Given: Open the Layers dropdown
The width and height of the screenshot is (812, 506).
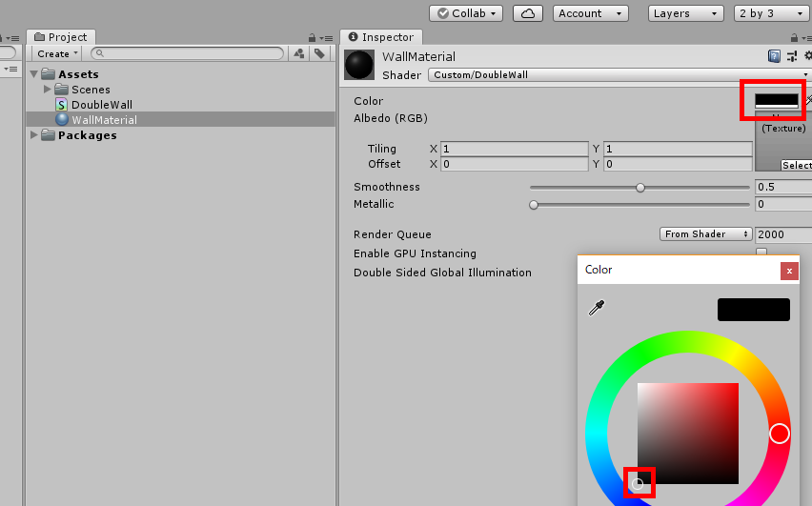Looking at the screenshot, I should [685, 13].
